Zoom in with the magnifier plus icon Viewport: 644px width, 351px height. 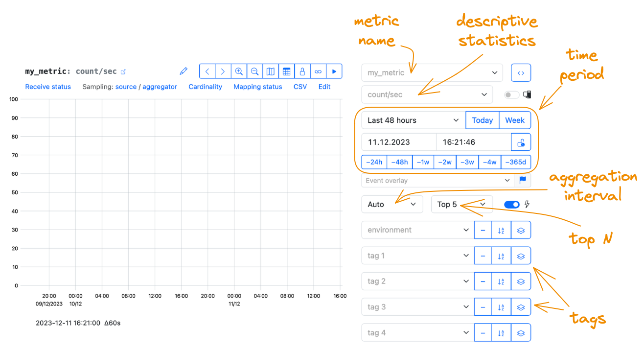239,71
